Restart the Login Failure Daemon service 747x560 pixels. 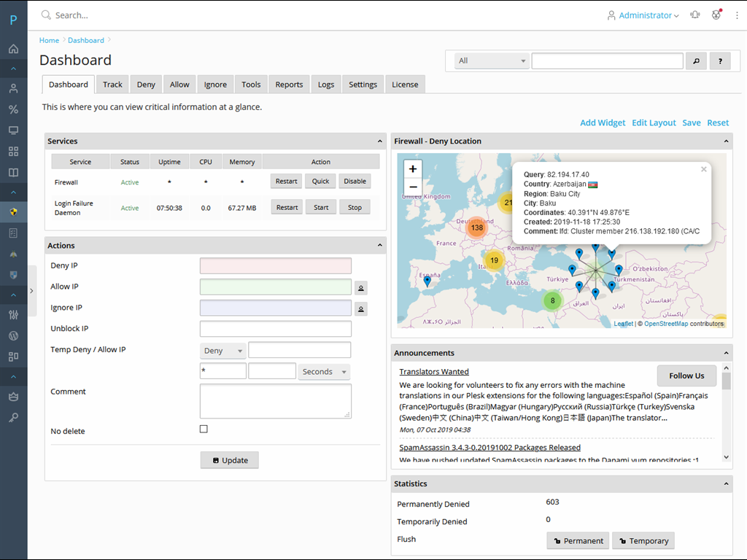287,208
